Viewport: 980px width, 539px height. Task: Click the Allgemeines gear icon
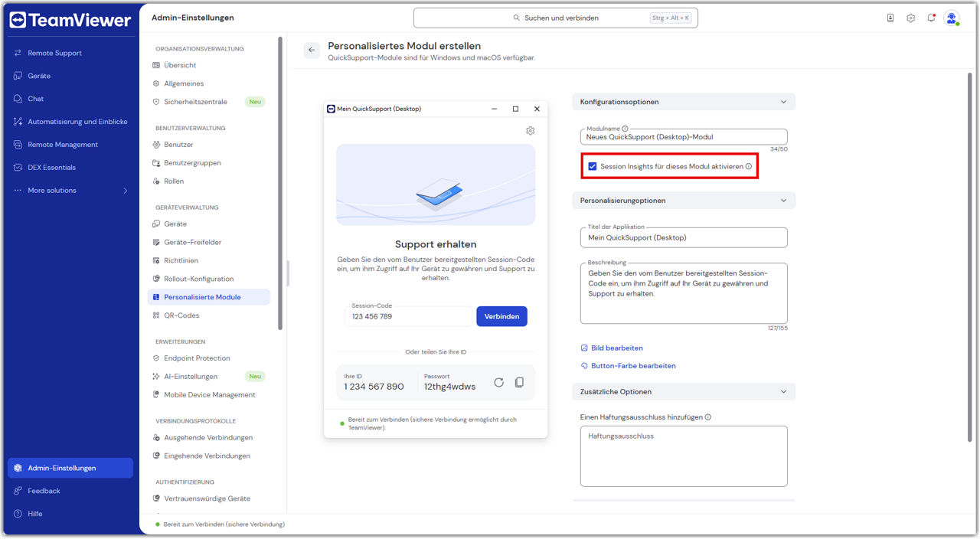click(156, 83)
